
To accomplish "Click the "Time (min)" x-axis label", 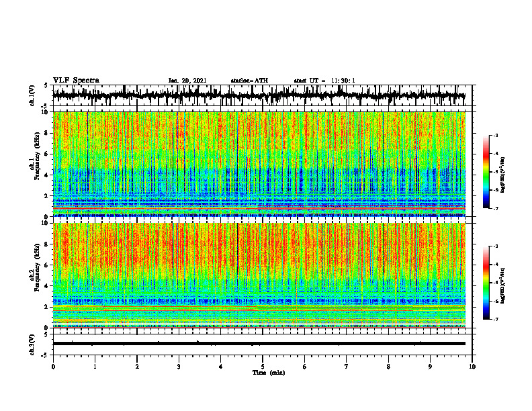I will point(269,373).
